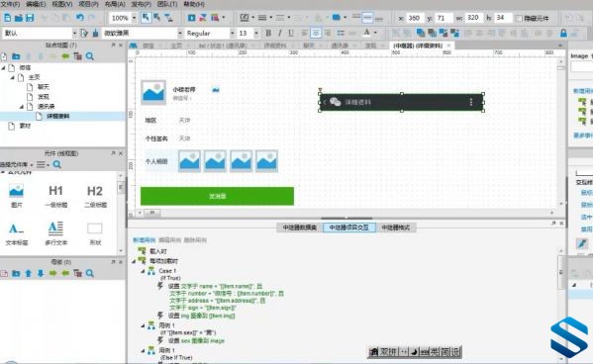The width and height of the screenshot is (593, 364).
Task: Click the Underline U formatting icon
Action: [x=291, y=34]
